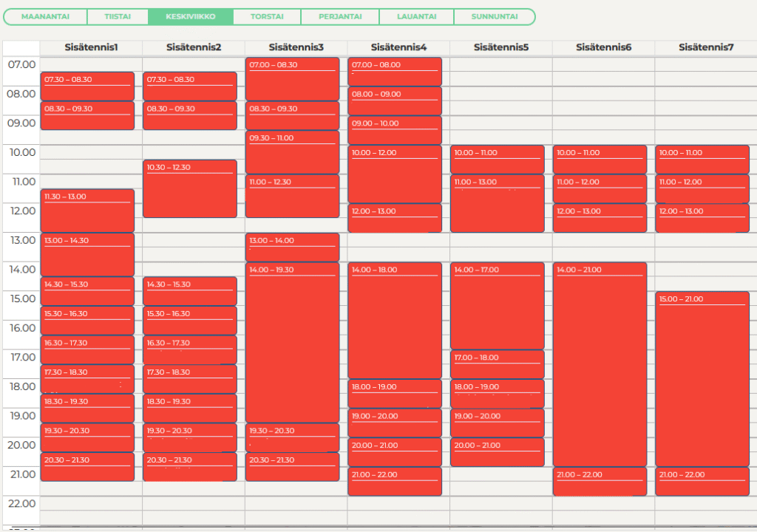Viewport: 757px width, 532px height.
Task: Pick free 13.00 slot on Sisätennis7
Action: click(x=705, y=240)
